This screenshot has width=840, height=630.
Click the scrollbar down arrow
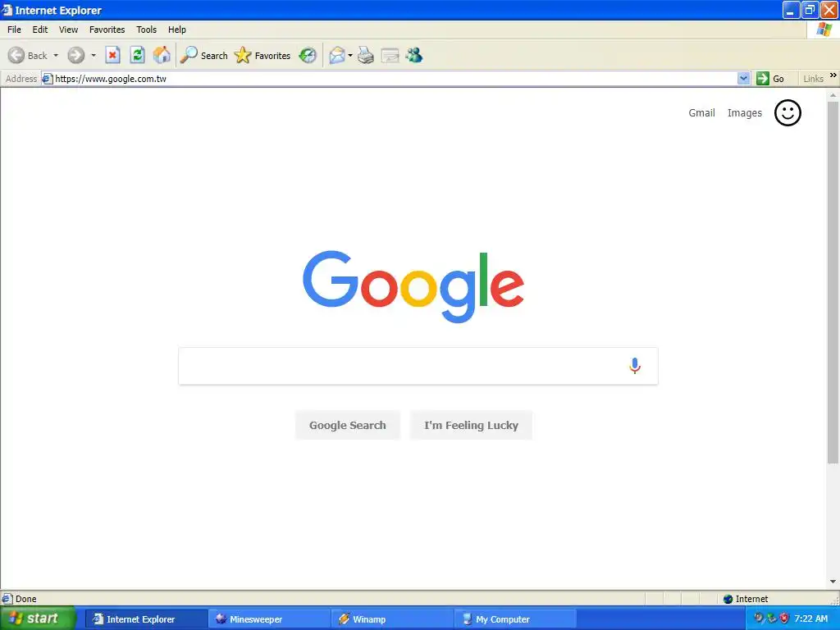pos(833,582)
